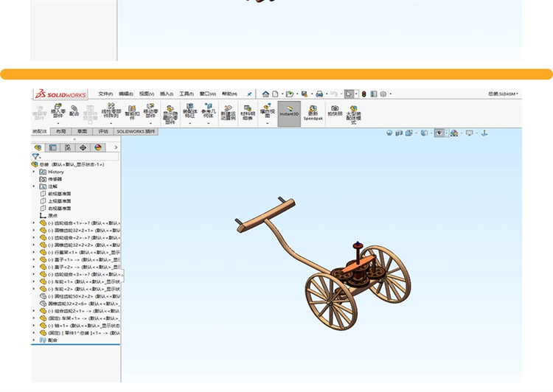Click the Section View icon
This screenshot has height=392, width=553.
(399, 133)
